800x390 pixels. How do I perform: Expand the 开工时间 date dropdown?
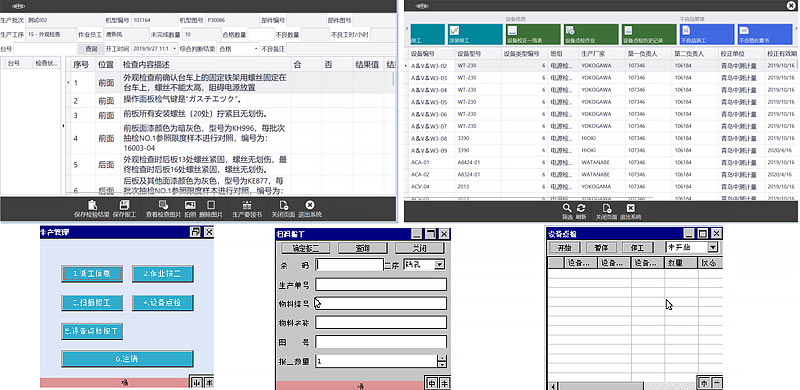(x=173, y=49)
